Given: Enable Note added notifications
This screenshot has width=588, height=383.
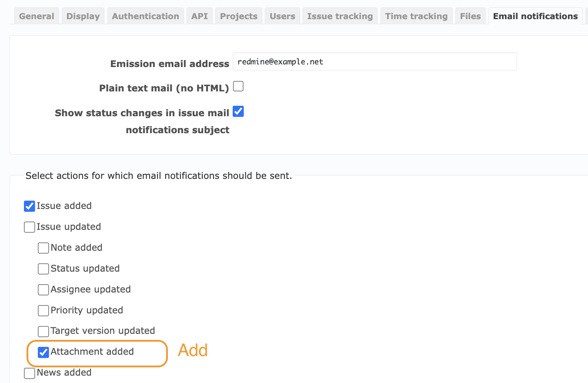Looking at the screenshot, I should [x=43, y=248].
